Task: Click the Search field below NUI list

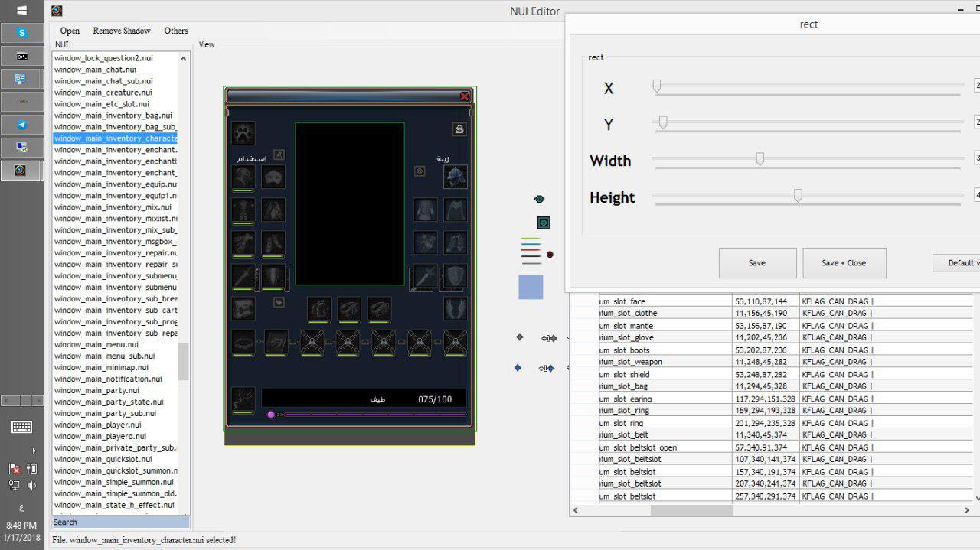Action: (x=121, y=522)
